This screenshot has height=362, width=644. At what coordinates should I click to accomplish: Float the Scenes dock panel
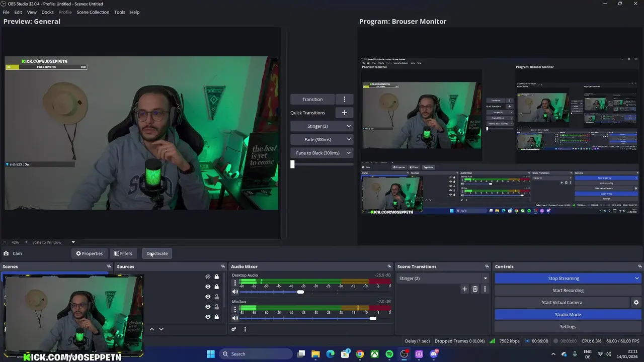[109, 266]
